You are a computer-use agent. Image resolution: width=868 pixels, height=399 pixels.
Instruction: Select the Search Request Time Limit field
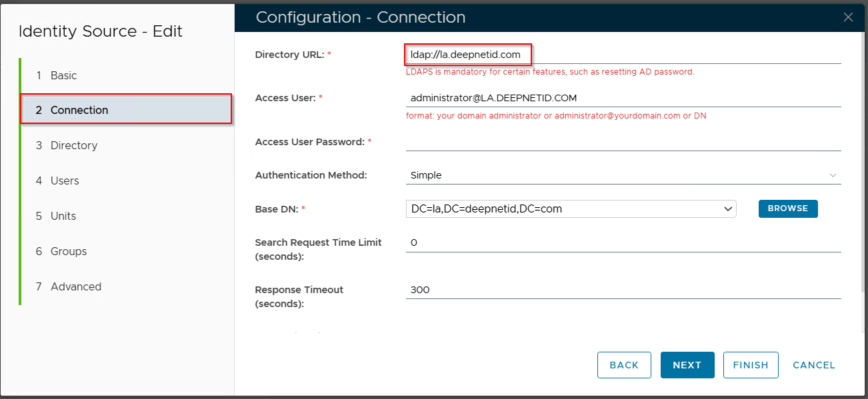[x=623, y=242]
